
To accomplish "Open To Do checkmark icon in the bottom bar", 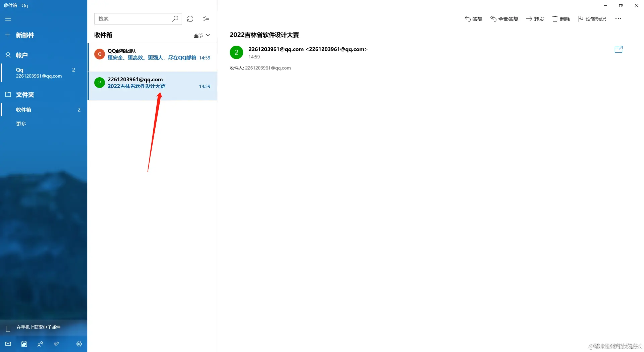I will point(56,344).
